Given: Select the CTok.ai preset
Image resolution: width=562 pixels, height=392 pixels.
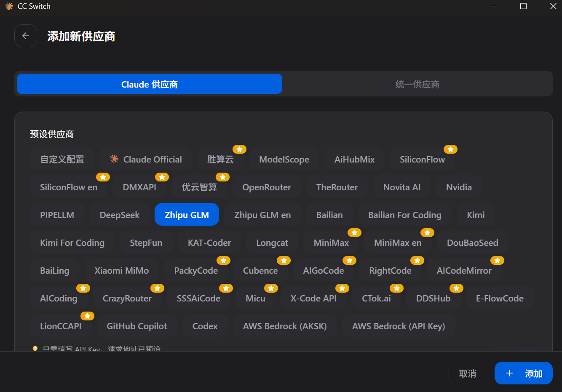Looking at the screenshot, I should (376, 298).
